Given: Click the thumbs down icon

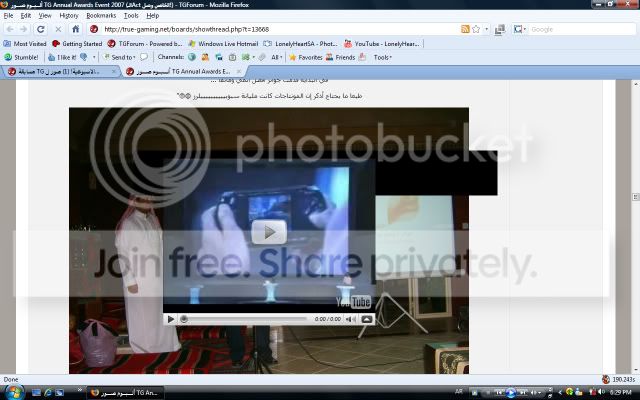Looking at the screenshot, I should pos(84,57).
